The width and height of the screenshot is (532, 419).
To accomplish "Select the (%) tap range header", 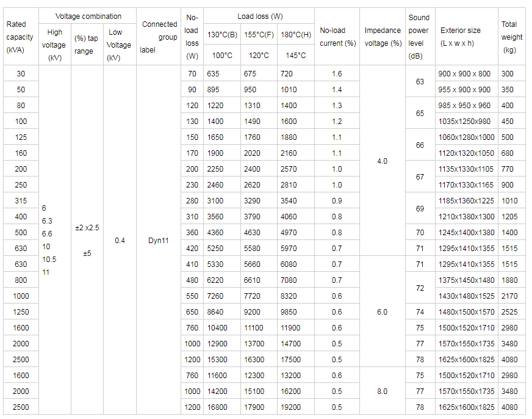I will (85, 45).
